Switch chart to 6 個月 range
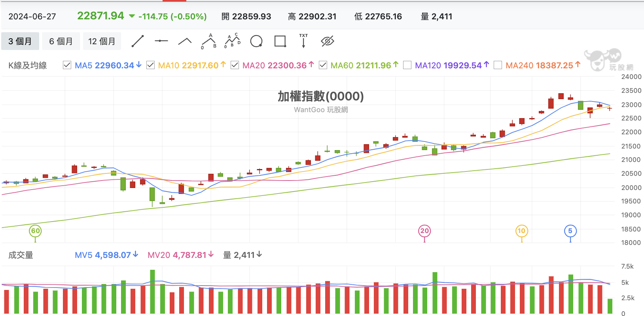This screenshot has width=644, height=316. [x=61, y=41]
